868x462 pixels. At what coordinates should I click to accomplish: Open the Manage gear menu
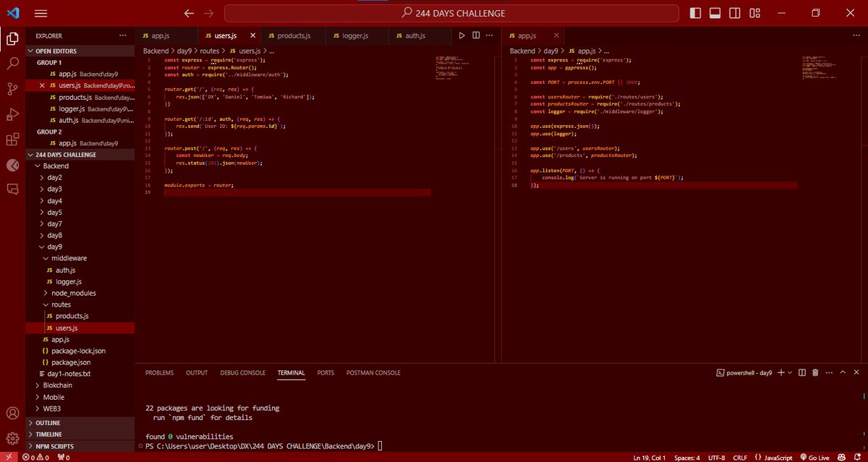point(12,438)
